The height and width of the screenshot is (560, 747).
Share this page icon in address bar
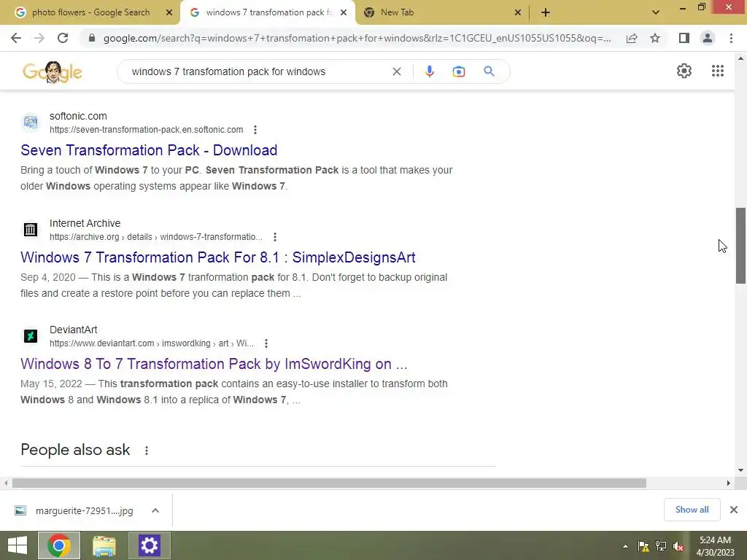pyautogui.click(x=632, y=38)
